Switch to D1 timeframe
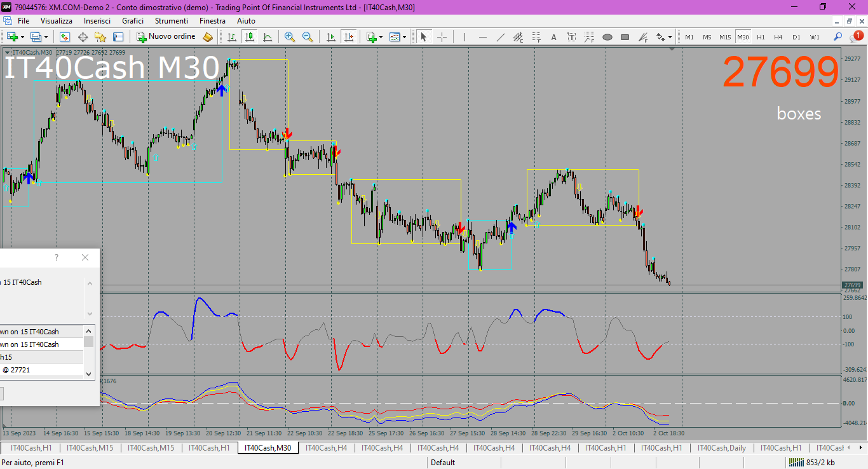 (x=796, y=37)
